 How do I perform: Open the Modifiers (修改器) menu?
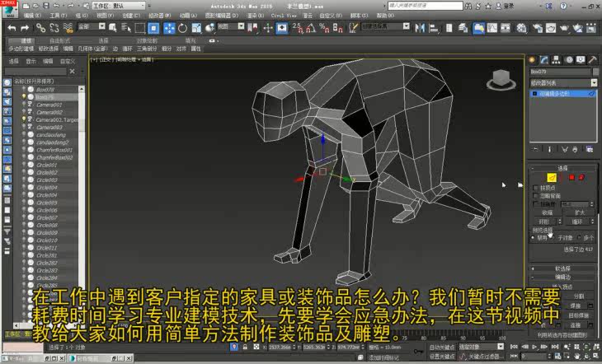click(x=159, y=16)
